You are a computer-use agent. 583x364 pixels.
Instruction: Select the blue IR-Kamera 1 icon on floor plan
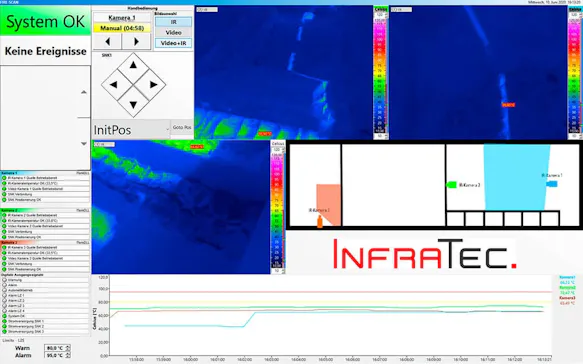pyautogui.click(x=551, y=184)
